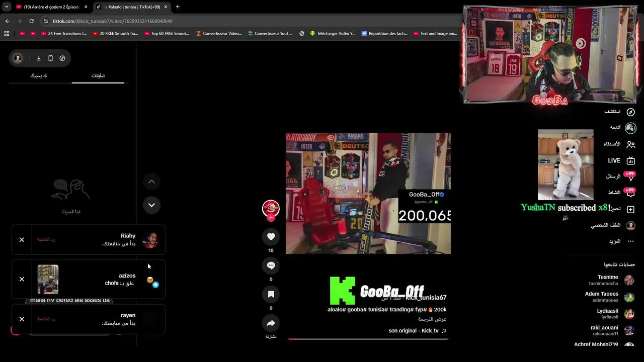Open 'Convertisseur Video...' bookmark

tap(219, 34)
